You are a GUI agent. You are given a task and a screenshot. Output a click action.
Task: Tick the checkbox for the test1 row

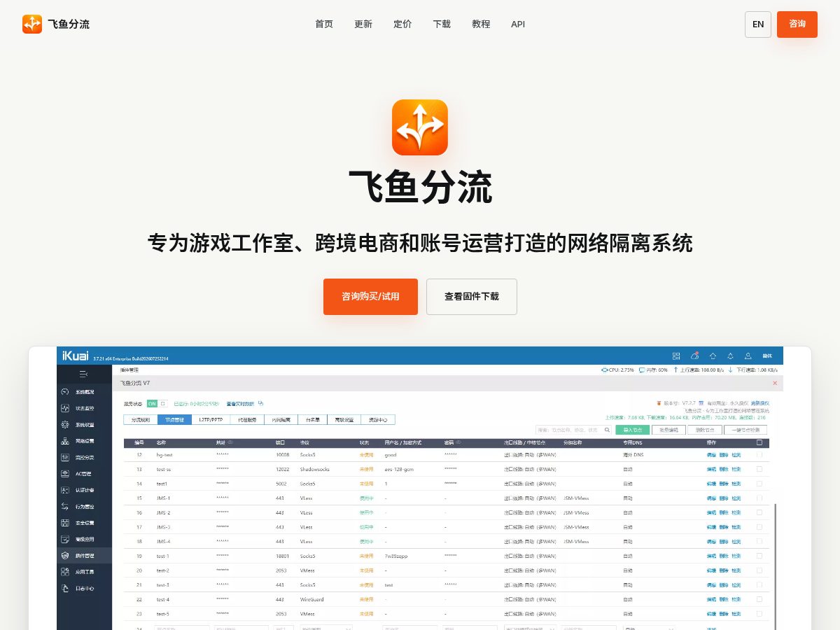coord(759,484)
